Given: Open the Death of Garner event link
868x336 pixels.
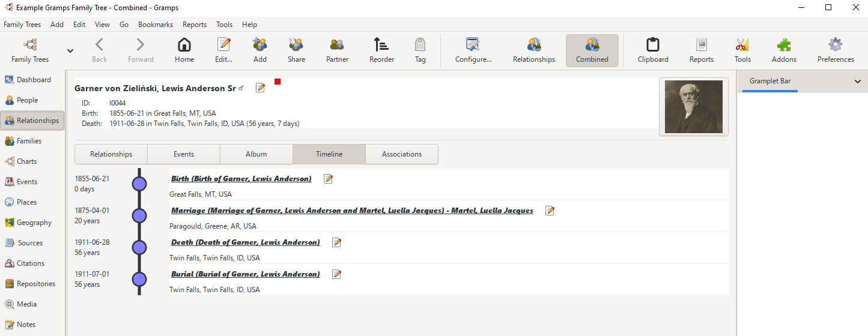Looking at the screenshot, I should (246, 242).
